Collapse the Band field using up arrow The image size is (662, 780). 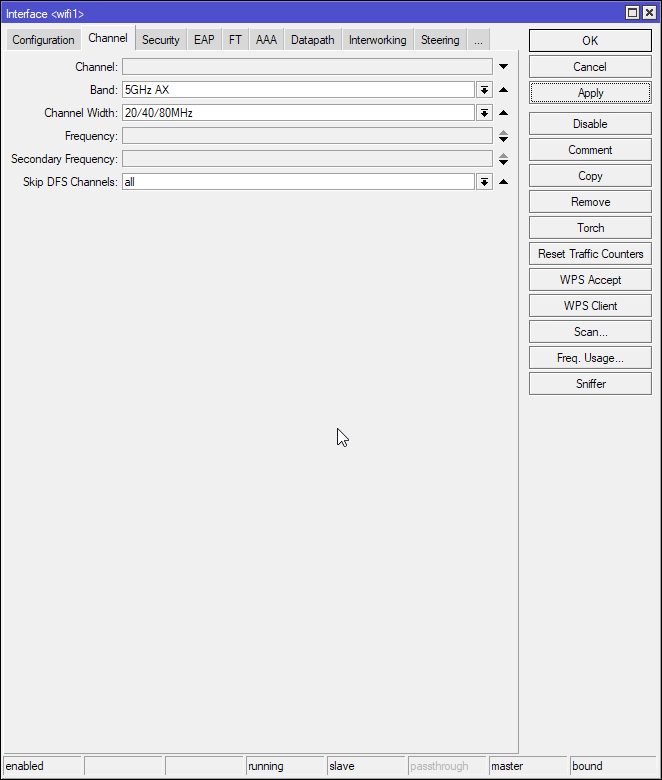click(503, 90)
